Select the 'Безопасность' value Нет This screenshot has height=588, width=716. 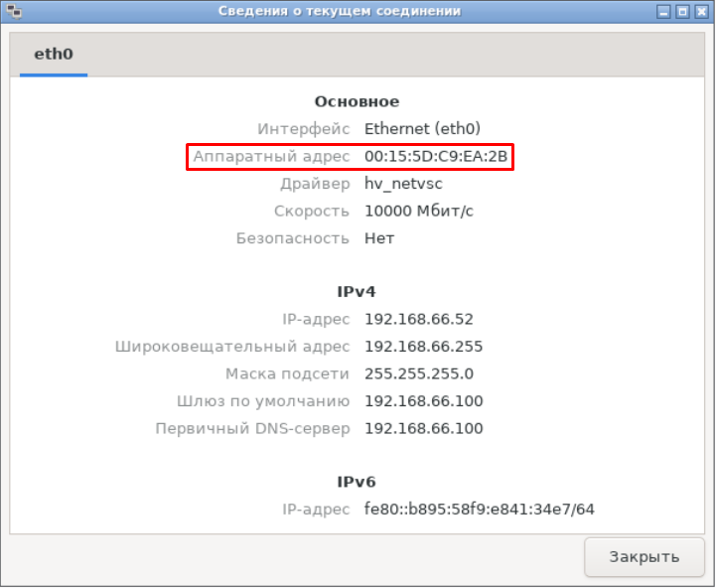pyautogui.click(x=379, y=238)
